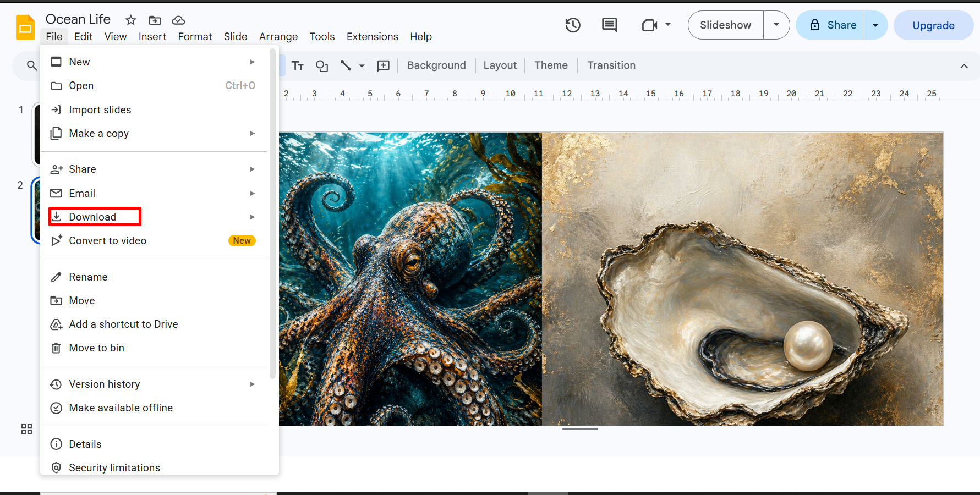This screenshot has height=495, width=980.
Task: Open the camera options dropdown arrow
Action: click(668, 25)
